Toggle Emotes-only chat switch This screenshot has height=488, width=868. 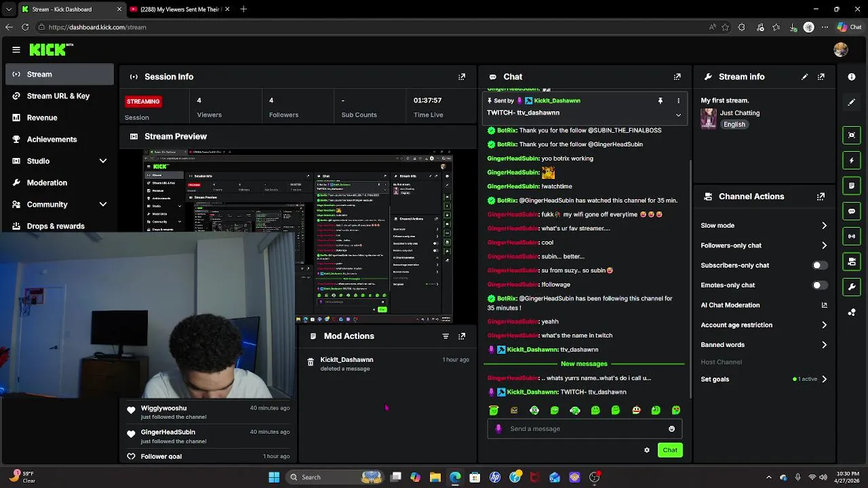(820, 285)
